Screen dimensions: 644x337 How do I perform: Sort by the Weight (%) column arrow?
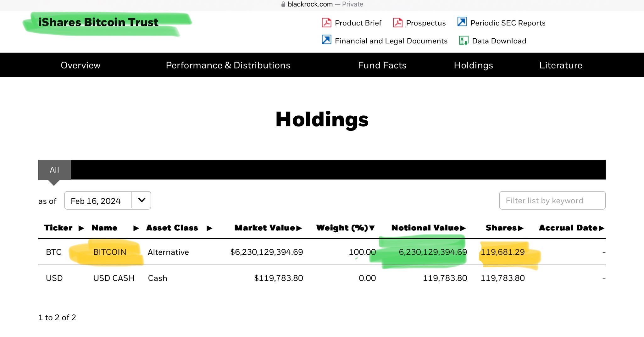(x=372, y=228)
